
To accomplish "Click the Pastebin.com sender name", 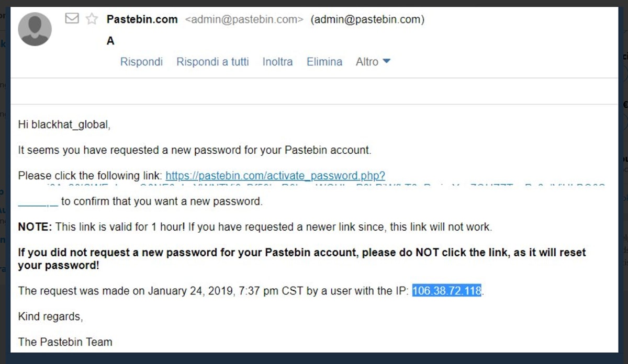I will coord(142,19).
